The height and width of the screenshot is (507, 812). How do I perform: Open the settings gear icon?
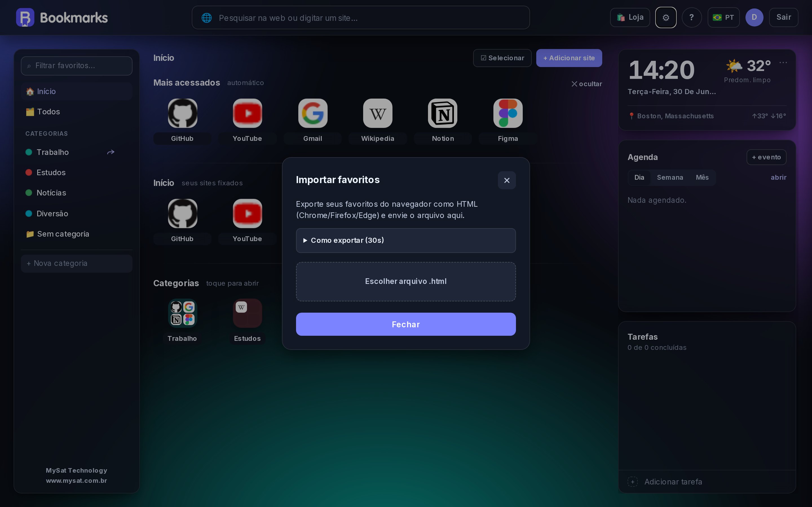(x=666, y=17)
